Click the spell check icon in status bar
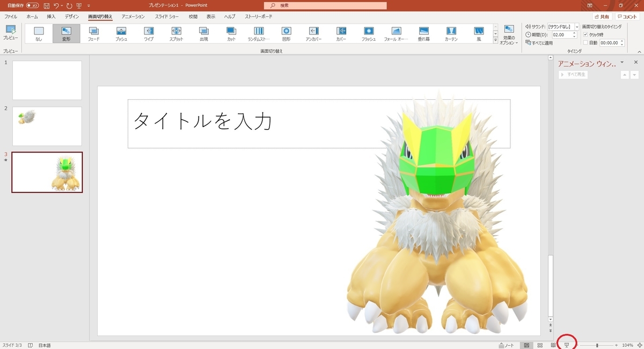This screenshot has width=644, height=349. 31,345
